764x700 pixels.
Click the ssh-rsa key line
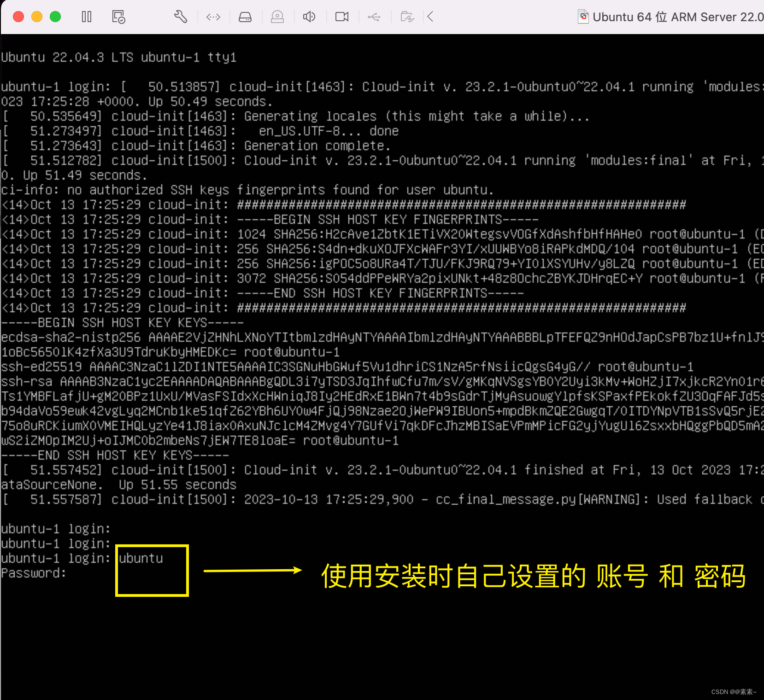click(x=382, y=382)
